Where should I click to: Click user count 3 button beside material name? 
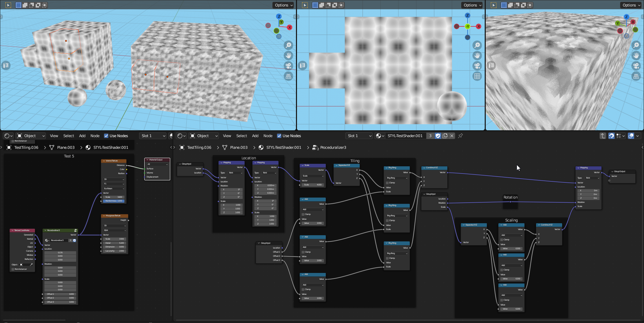[x=430, y=136]
